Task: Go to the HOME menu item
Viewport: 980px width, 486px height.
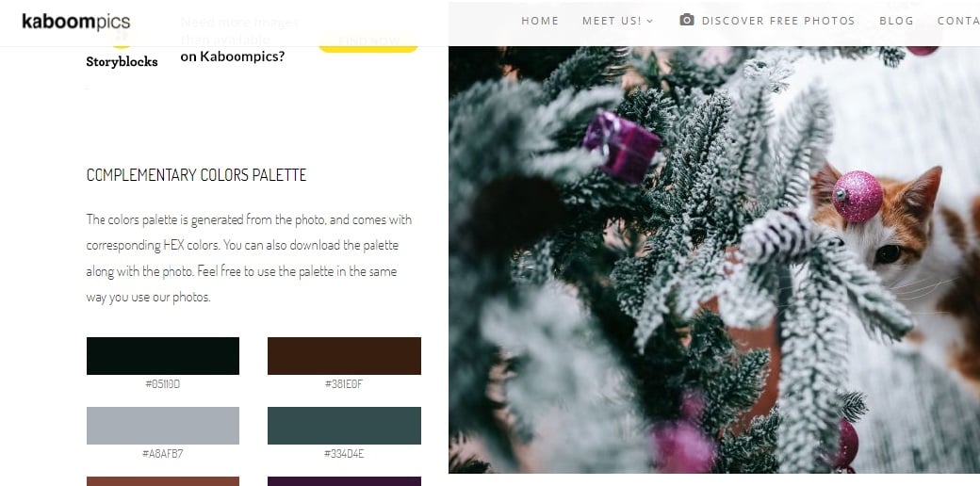Action: tap(540, 21)
